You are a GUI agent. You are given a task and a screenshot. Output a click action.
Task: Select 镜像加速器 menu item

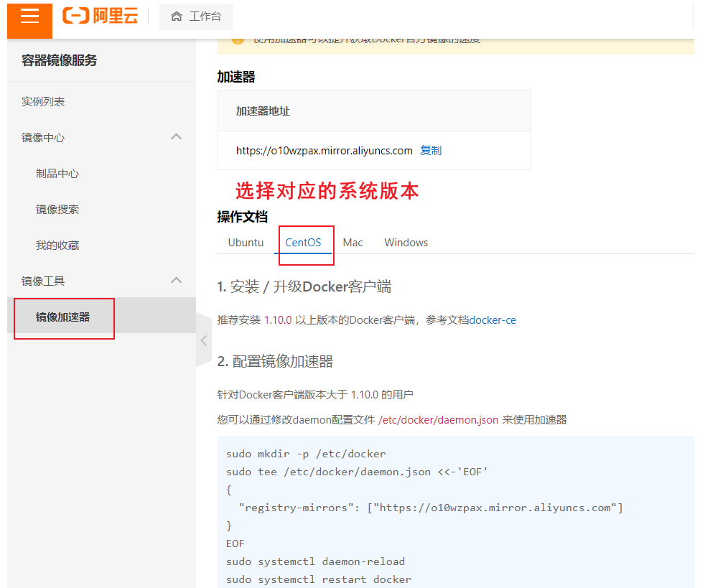tap(63, 317)
